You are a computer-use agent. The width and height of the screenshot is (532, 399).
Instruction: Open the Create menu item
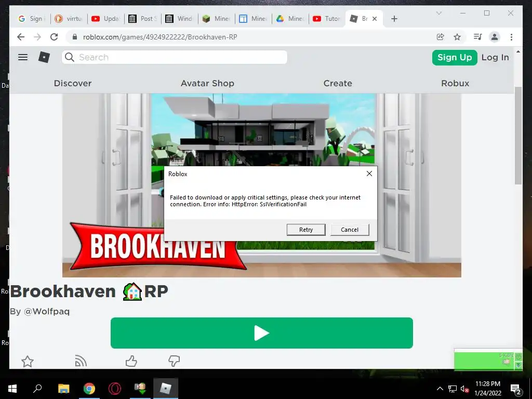click(338, 83)
